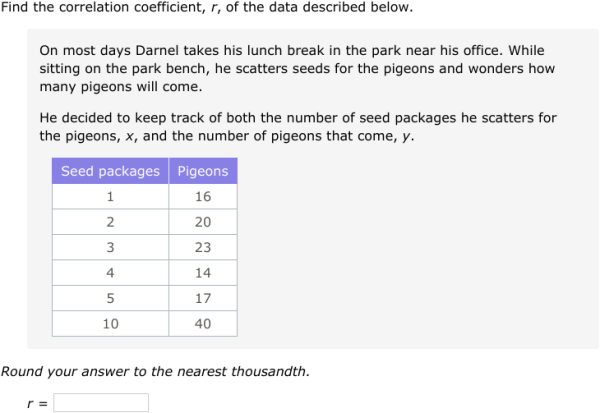Click the Pigeons column header
Image resolution: width=600 pixels, height=413 pixels.
[x=203, y=171]
